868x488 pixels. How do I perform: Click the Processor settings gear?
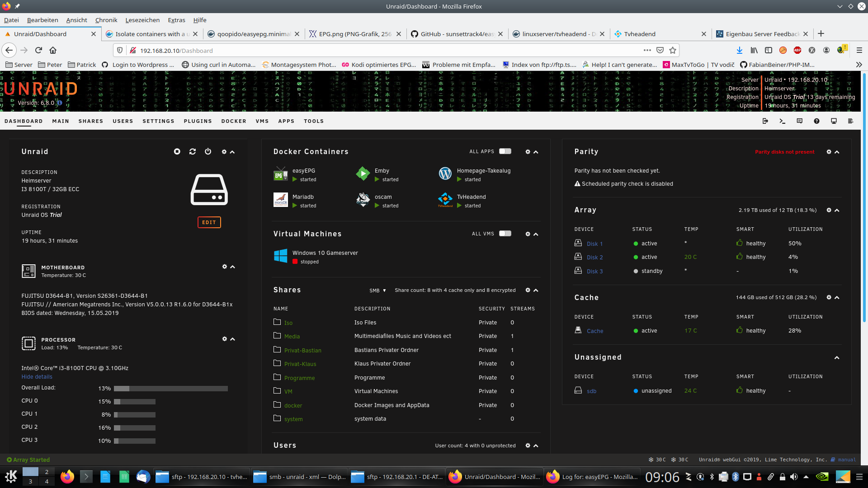tap(224, 339)
